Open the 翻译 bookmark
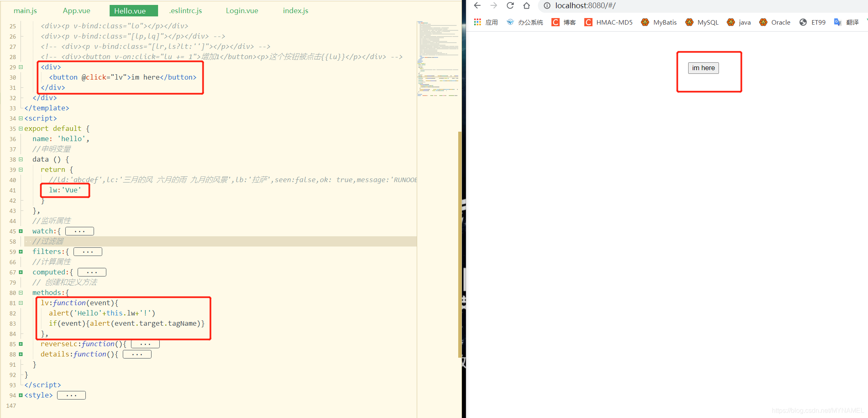The height and width of the screenshot is (418, 868). coord(846,22)
